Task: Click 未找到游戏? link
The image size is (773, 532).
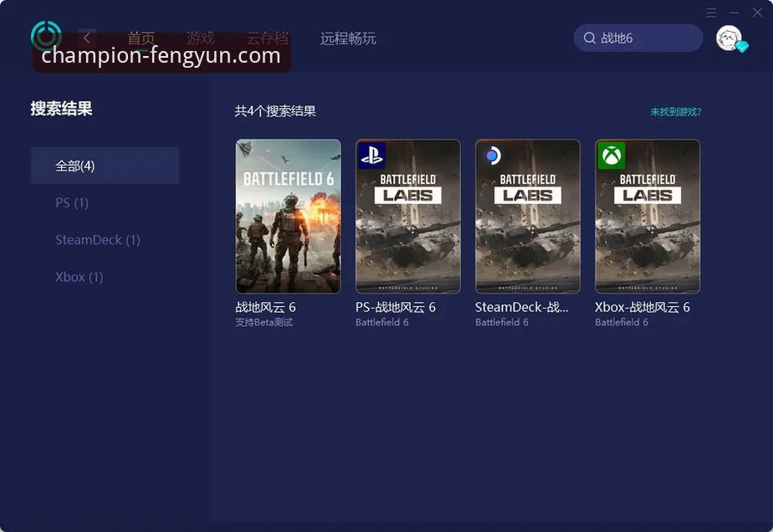Action: [x=676, y=111]
